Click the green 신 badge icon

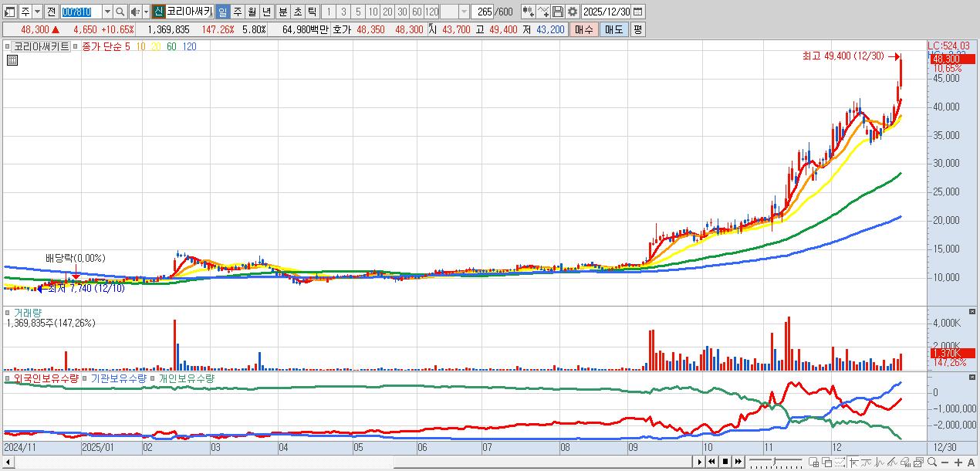tap(158, 12)
